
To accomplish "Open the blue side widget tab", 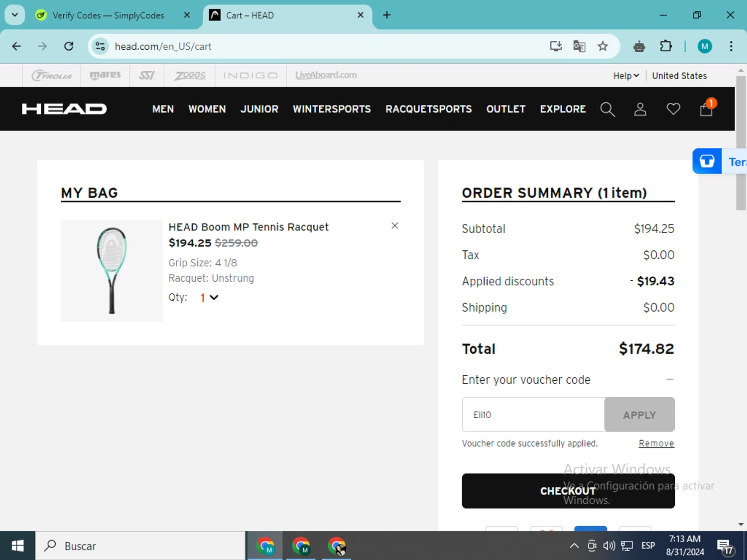I will pos(719,161).
